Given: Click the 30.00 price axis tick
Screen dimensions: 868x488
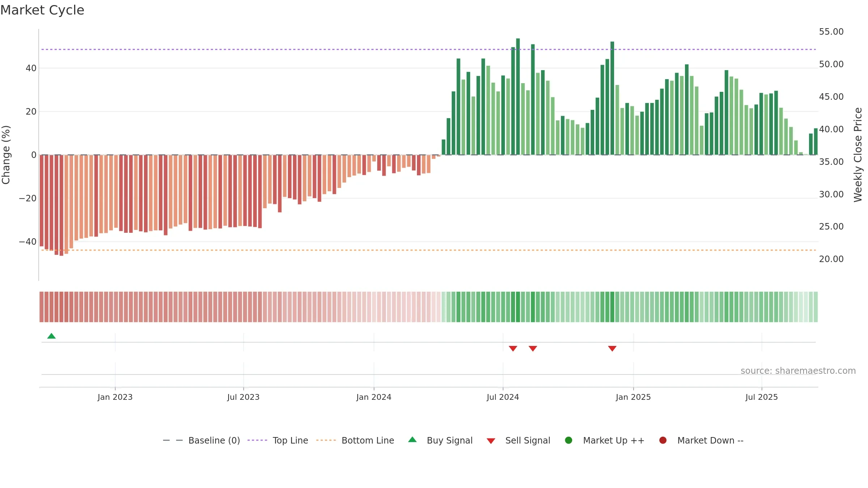Looking at the screenshot, I should [831, 194].
